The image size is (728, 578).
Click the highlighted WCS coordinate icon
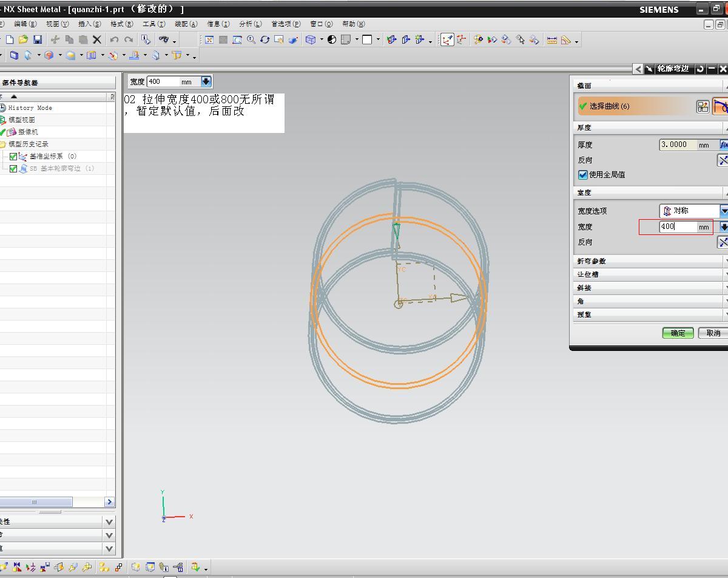click(447, 39)
